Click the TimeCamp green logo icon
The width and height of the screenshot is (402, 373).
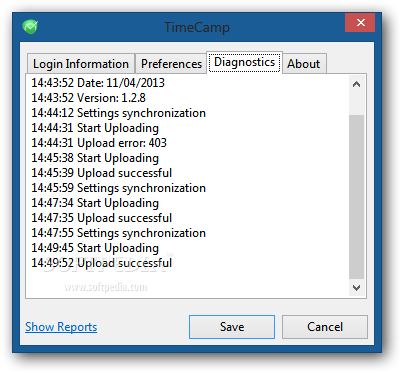coord(30,27)
